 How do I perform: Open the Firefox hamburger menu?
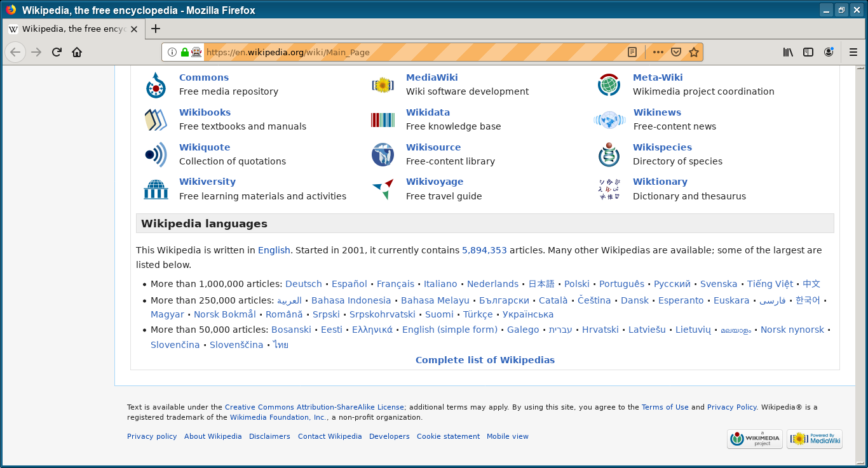click(x=853, y=52)
